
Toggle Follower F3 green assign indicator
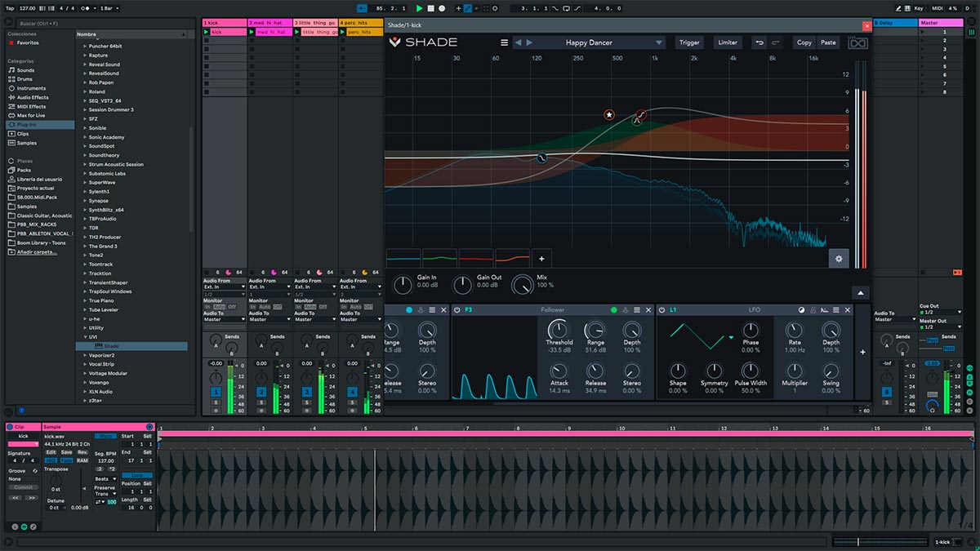614,310
